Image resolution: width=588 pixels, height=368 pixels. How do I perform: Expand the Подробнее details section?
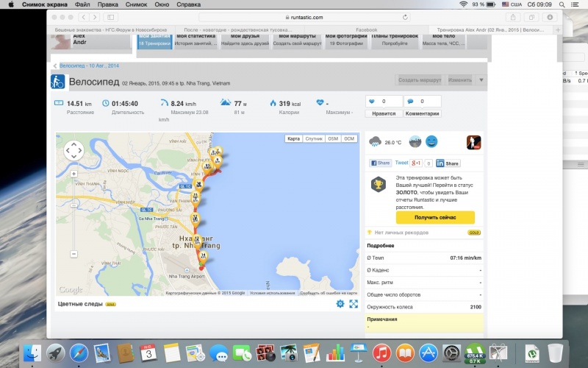[381, 246]
